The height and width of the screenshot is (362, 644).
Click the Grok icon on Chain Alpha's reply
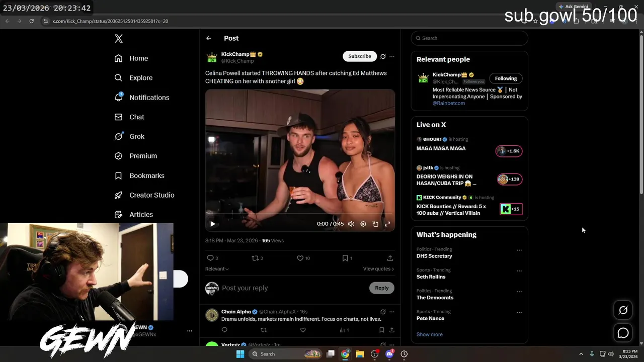point(383,312)
